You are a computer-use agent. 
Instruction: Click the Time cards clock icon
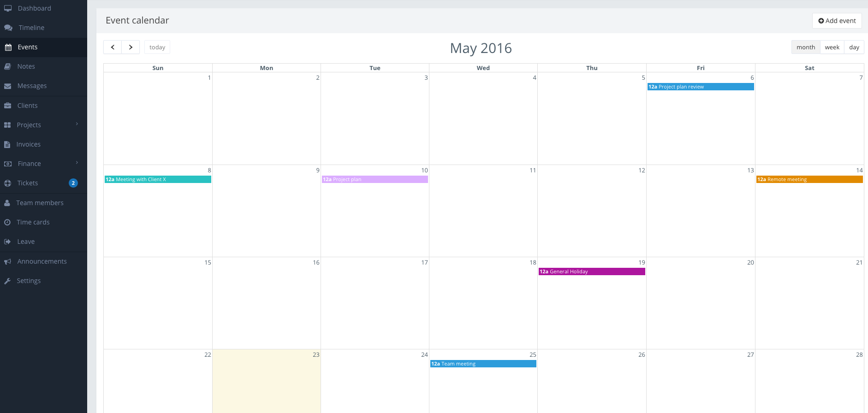coord(7,222)
